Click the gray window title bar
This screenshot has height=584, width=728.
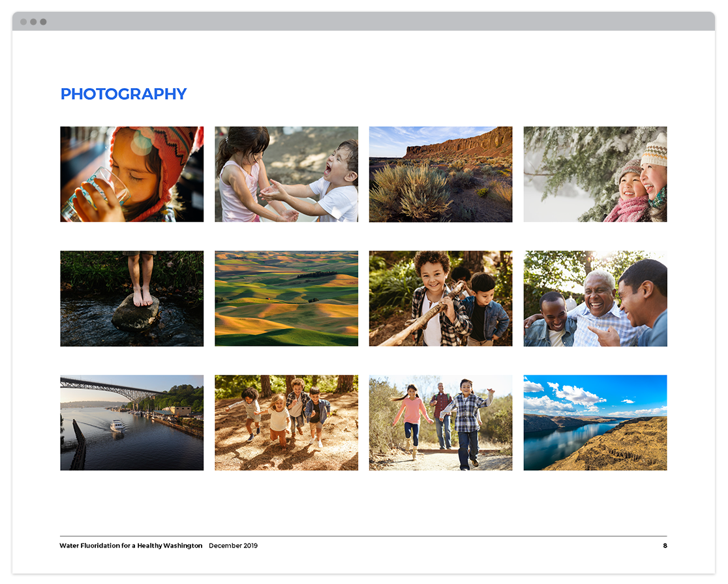(x=364, y=22)
